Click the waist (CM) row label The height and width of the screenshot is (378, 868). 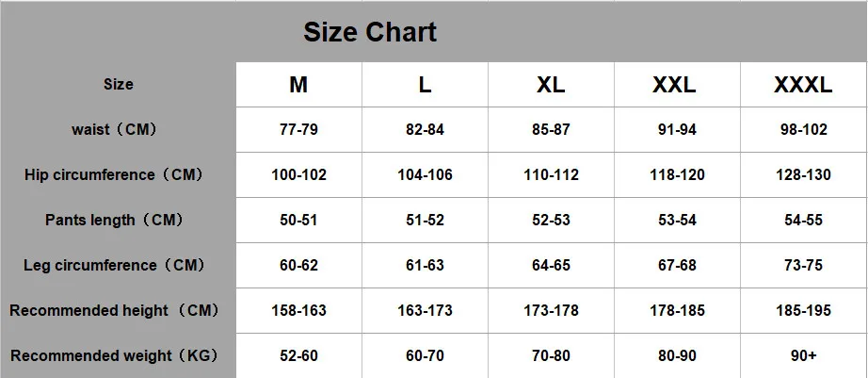[x=115, y=130]
